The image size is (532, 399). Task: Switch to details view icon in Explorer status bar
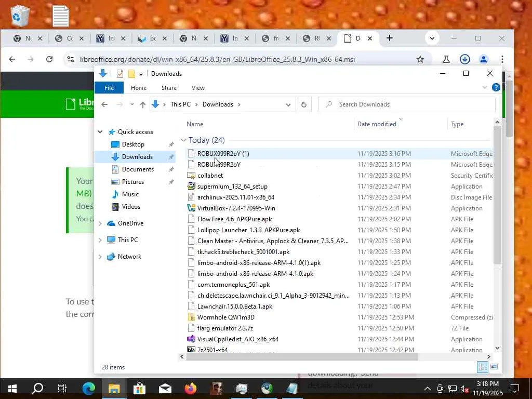point(483,367)
